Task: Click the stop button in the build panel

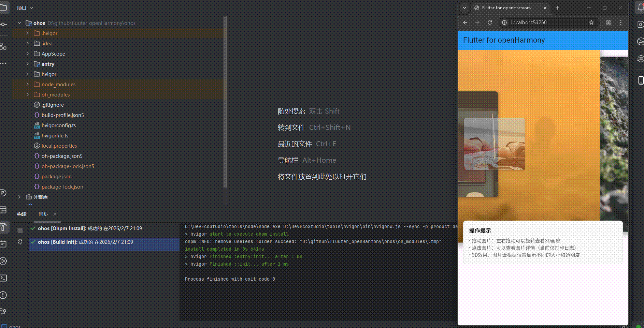Action: pos(20,230)
